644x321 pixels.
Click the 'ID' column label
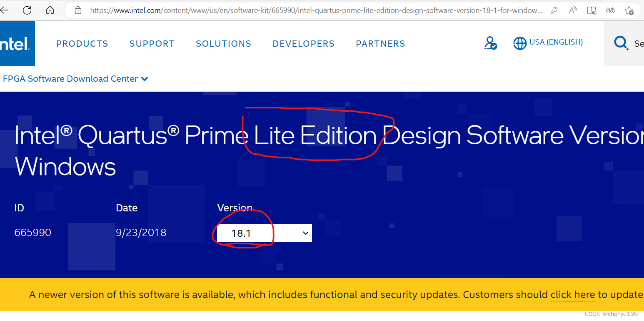coord(19,208)
